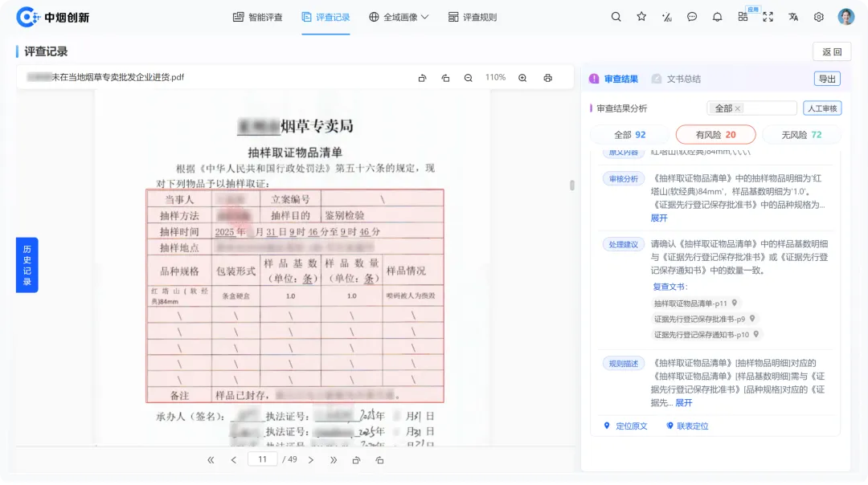
Task: Switch language with translate icon
Action: (793, 17)
